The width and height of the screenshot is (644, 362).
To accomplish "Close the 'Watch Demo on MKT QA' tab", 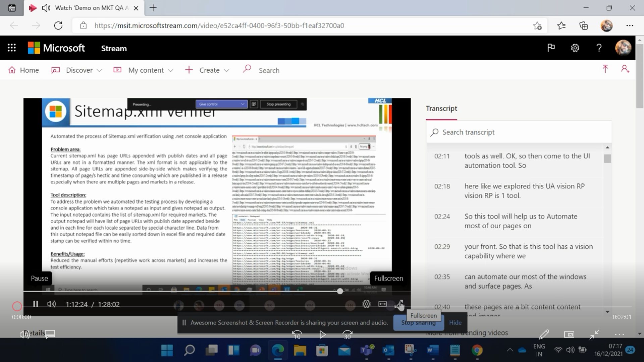I will (136, 8).
